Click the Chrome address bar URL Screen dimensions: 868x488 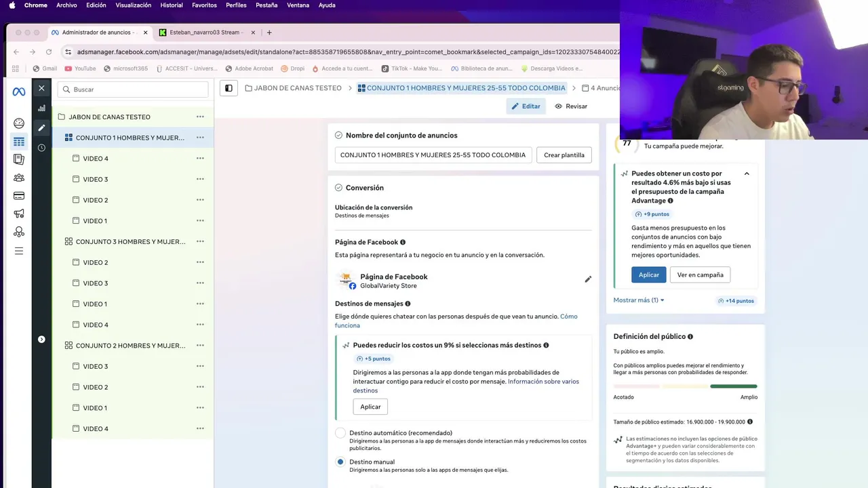coord(348,52)
